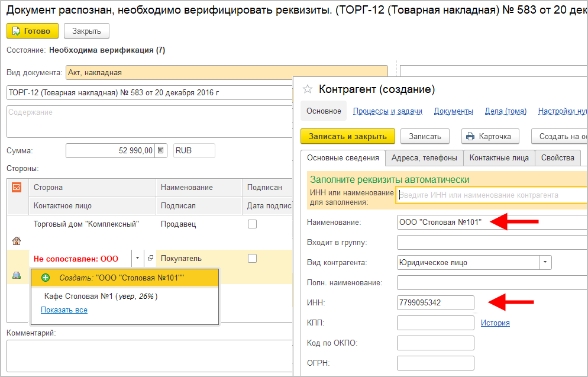Toggle the Подписан checkbox for Покупатель
The image size is (588, 377).
coord(253,259)
